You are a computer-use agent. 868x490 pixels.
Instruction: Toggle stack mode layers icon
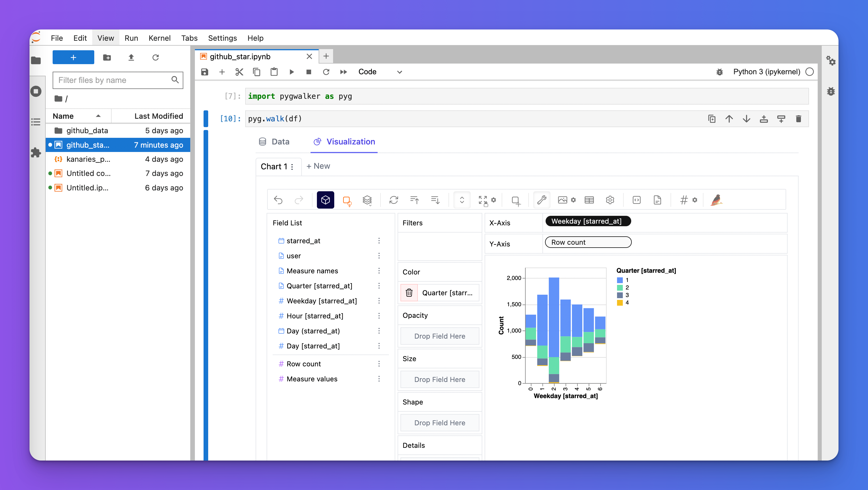(367, 200)
